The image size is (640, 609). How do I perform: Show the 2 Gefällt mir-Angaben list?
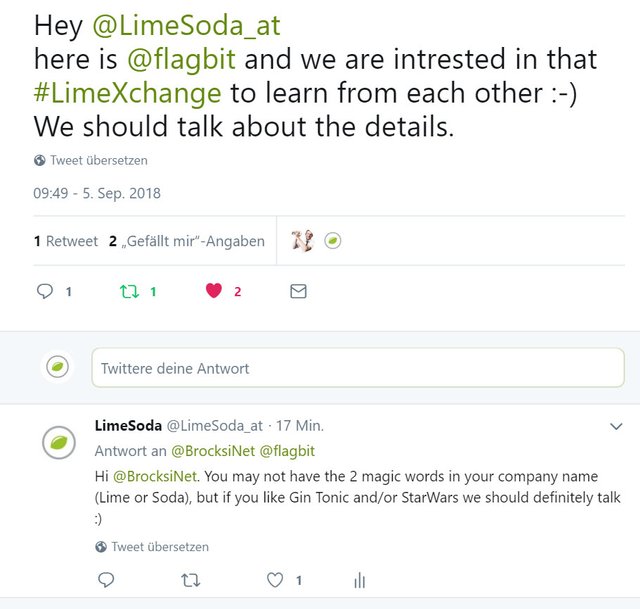click(187, 241)
